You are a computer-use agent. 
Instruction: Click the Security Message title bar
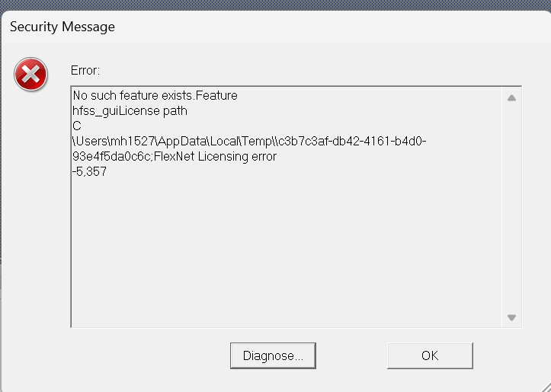(x=276, y=27)
